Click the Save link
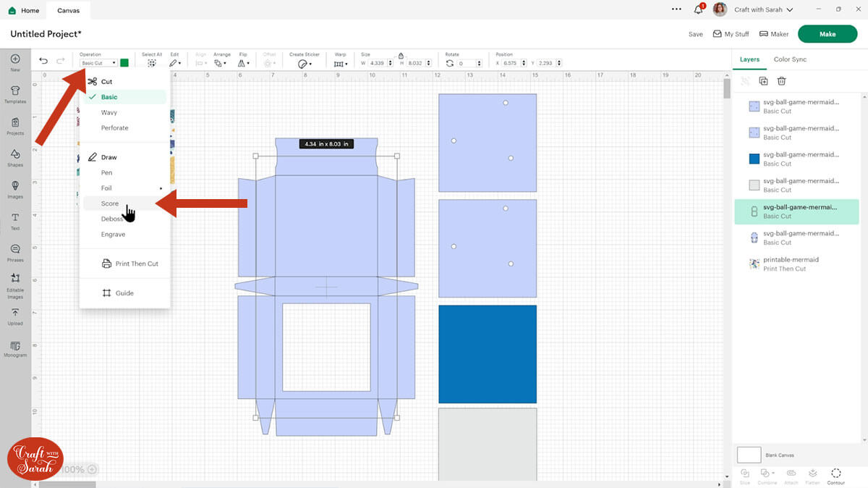868x488 pixels. point(695,34)
